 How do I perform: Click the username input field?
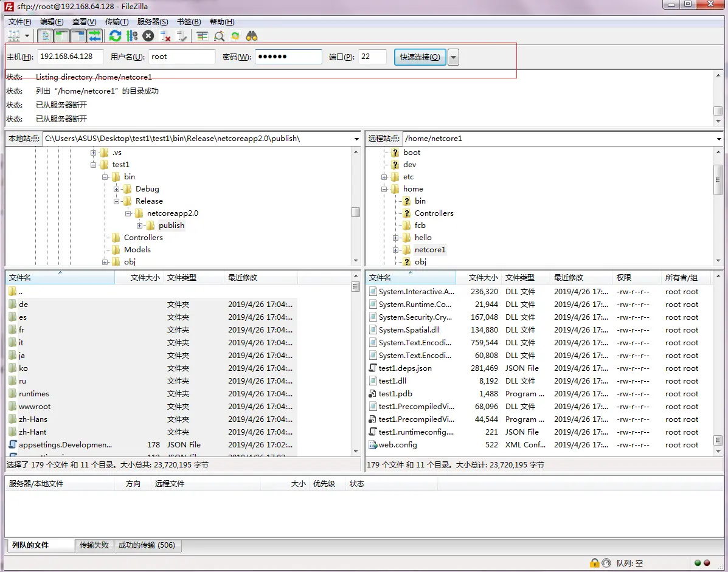[182, 57]
